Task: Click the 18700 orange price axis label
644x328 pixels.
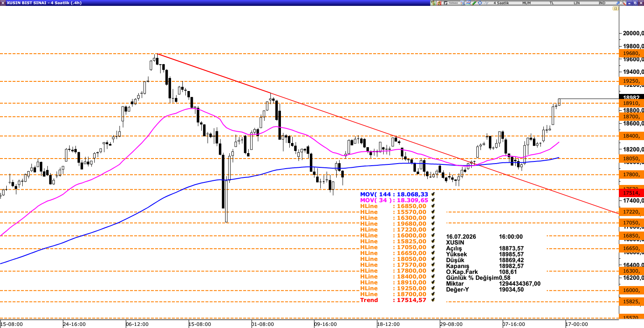Action: coord(631,117)
